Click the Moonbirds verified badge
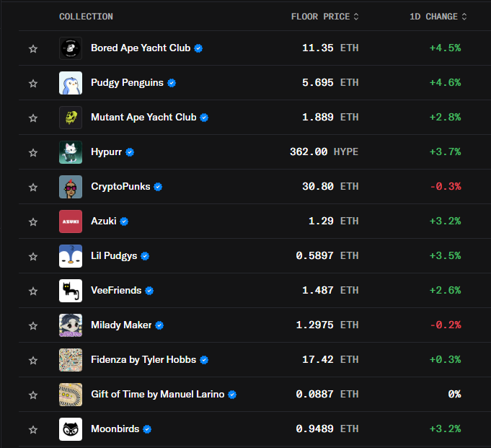Image resolution: width=491 pixels, height=448 pixels. click(x=147, y=429)
